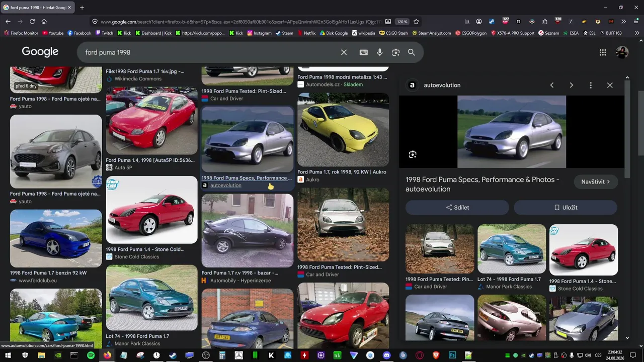Click the autoevolution source name in the preview header
Viewport: 644px width, 362px height.
click(x=442, y=85)
